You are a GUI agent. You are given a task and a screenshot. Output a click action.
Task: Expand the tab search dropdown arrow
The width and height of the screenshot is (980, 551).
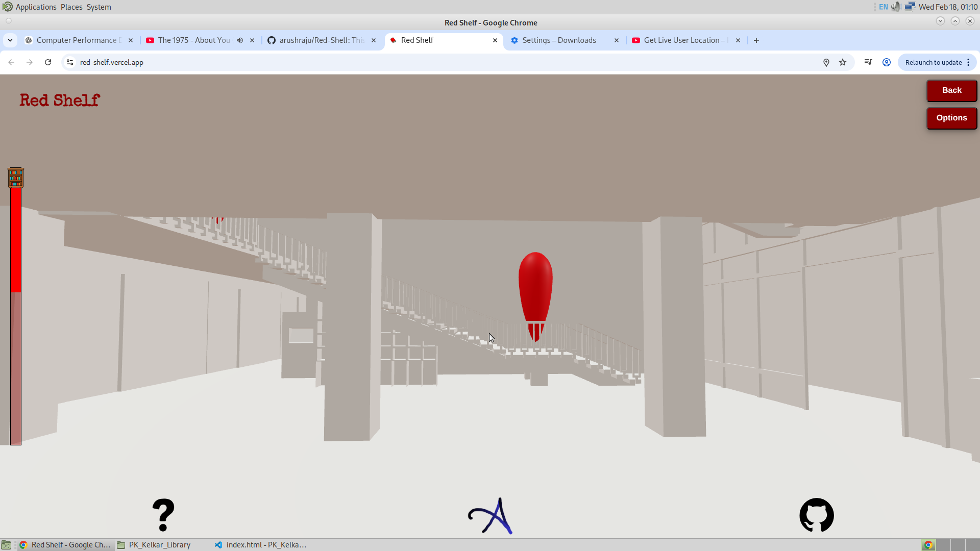(x=10, y=40)
